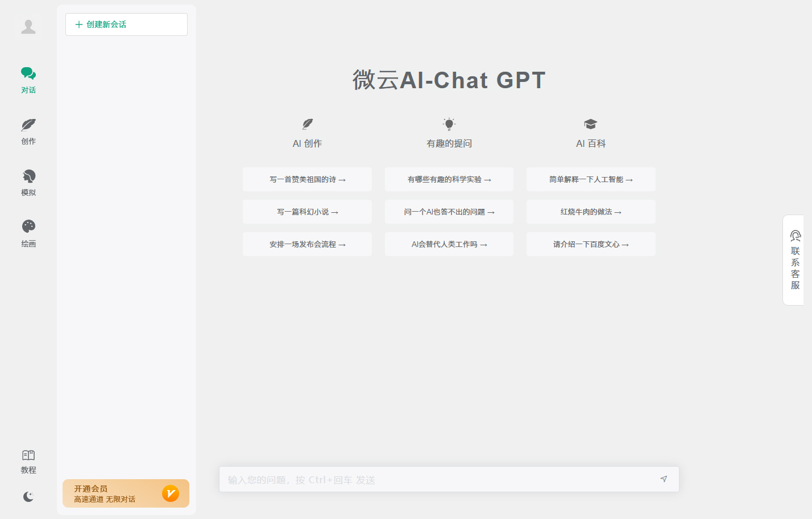The width and height of the screenshot is (812, 519).
Task: Click the 联系客服 headset icon
Action: 796,236
